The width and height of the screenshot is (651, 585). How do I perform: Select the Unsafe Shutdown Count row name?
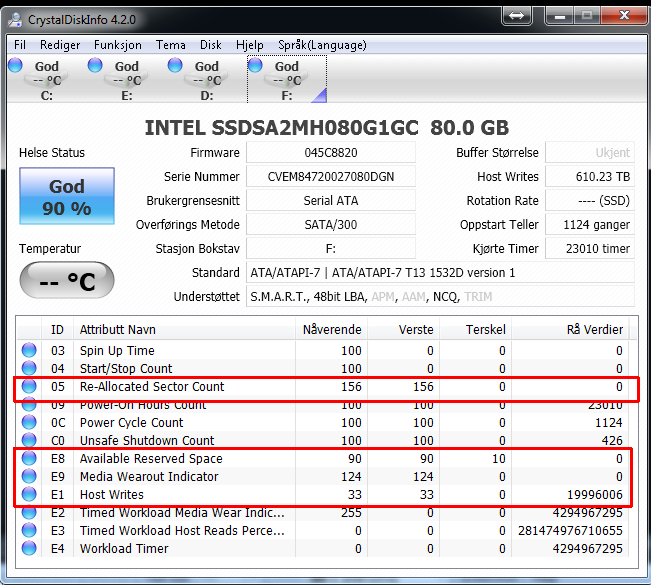tap(147, 441)
